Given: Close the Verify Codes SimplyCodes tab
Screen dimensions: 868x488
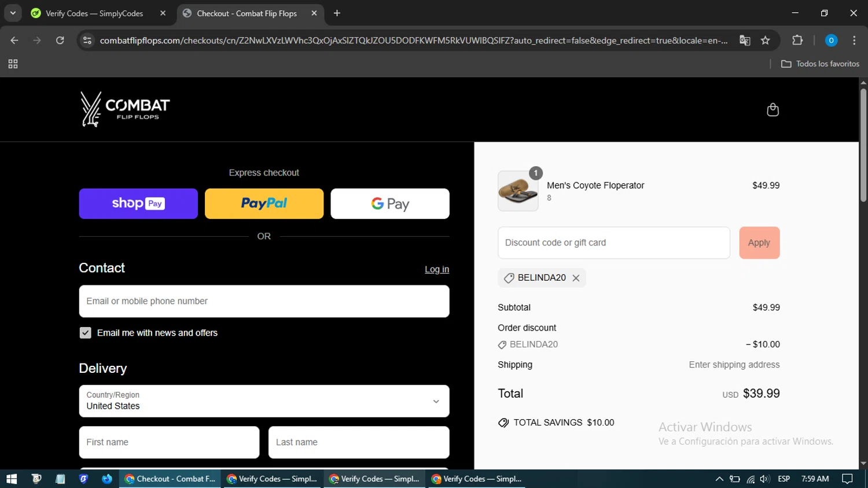Looking at the screenshot, I should point(163,13).
